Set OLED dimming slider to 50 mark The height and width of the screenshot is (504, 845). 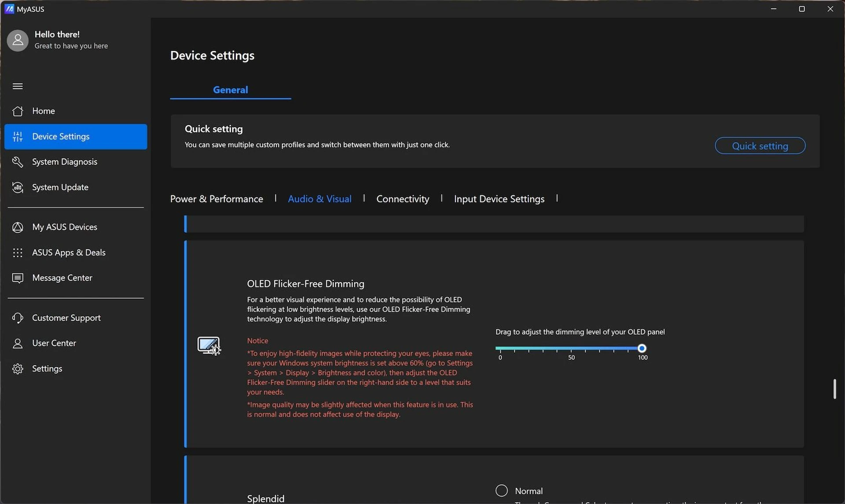click(x=571, y=349)
